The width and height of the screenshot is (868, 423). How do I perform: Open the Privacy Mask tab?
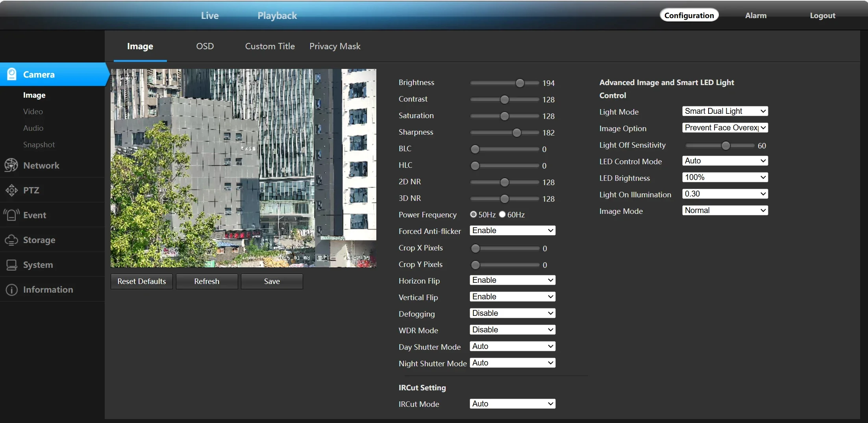[x=335, y=46]
